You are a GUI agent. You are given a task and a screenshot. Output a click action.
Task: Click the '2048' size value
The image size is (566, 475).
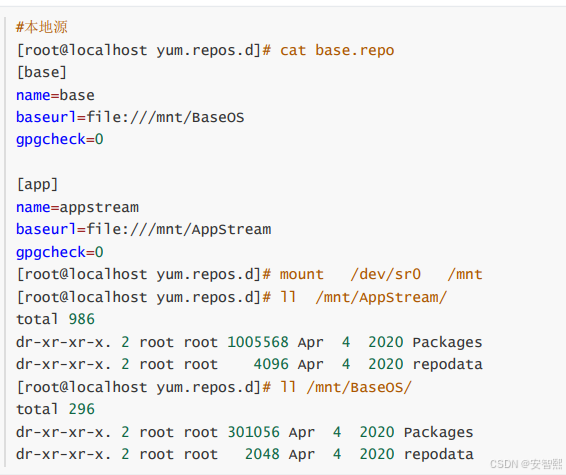click(262, 454)
